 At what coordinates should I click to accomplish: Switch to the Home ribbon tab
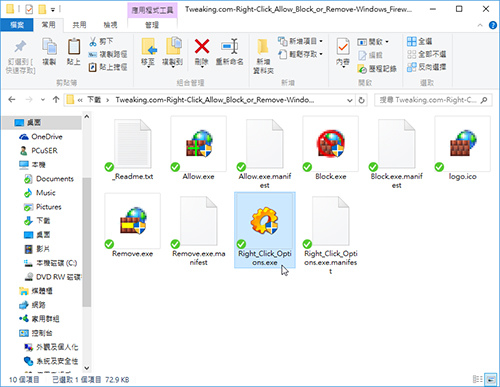(49, 25)
